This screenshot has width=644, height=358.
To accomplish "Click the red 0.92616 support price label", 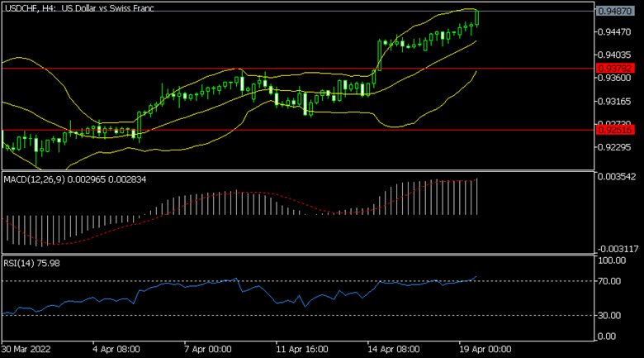I will pyautogui.click(x=615, y=130).
